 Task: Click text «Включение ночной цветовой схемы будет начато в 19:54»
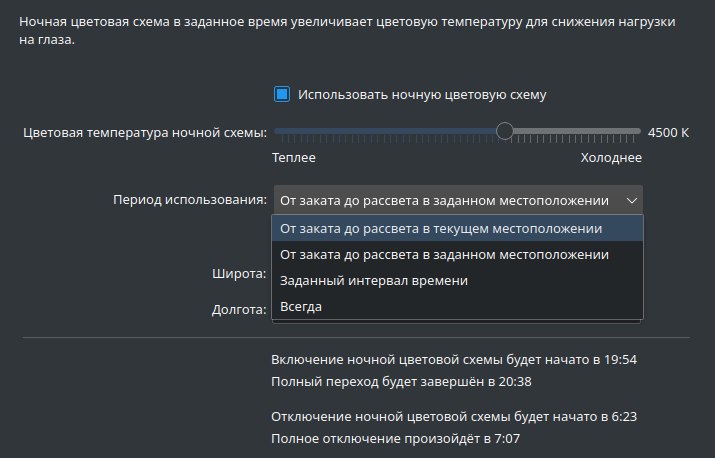pyautogui.click(x=454, y=360)
